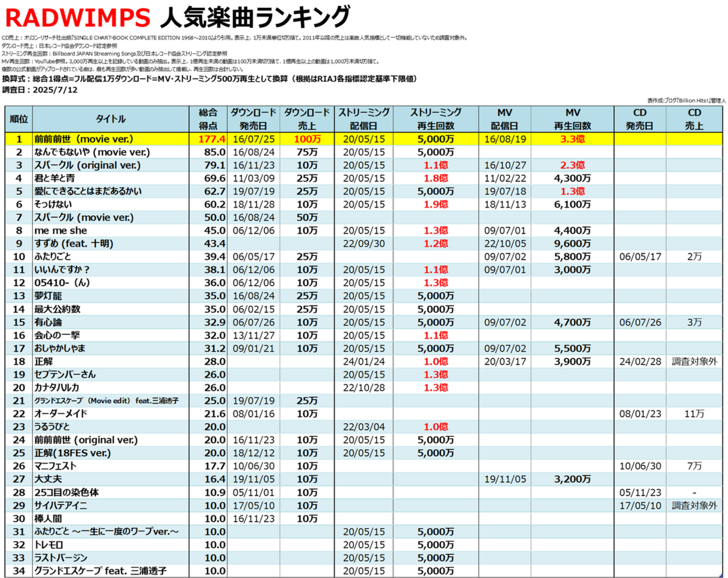Click the MV view count '6,100万'
The width and height of the screenshot is (728, 578).
572,204
